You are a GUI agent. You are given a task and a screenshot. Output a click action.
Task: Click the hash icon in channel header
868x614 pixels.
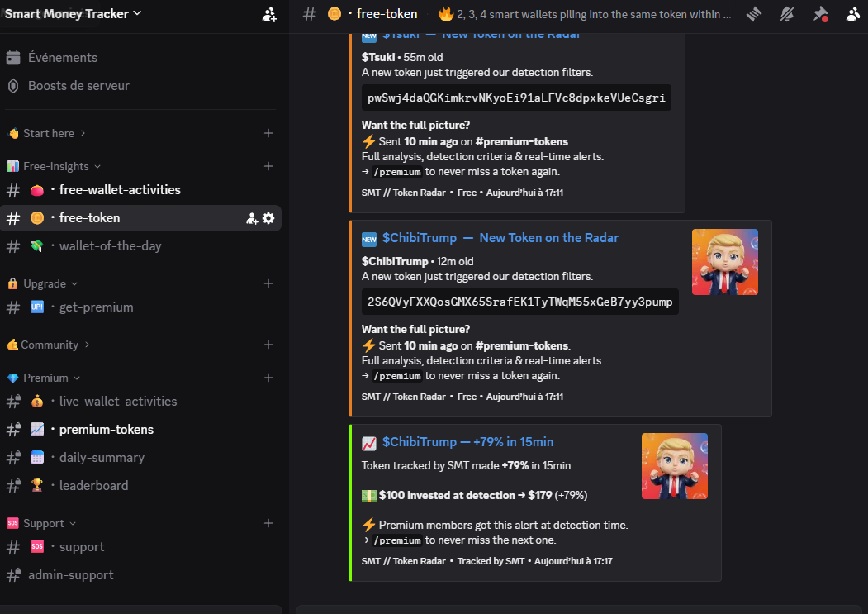(310, 14)
